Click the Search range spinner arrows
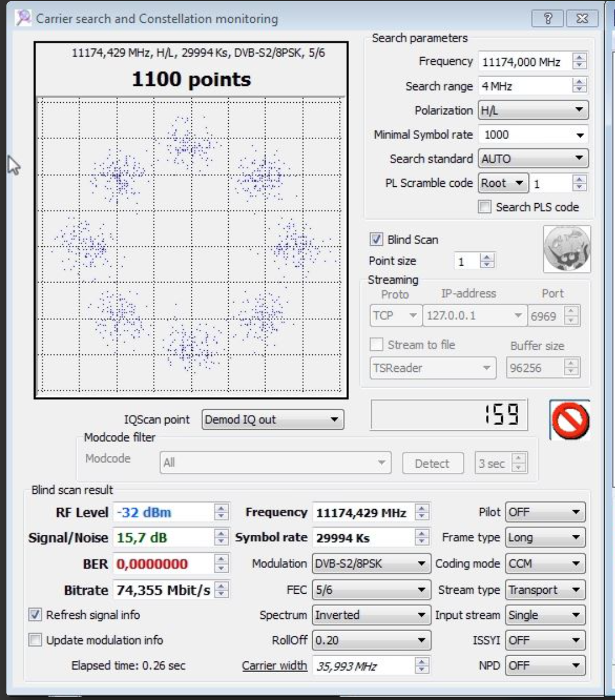The height and width of the screenshot is (700, 615). pos(579,86)
